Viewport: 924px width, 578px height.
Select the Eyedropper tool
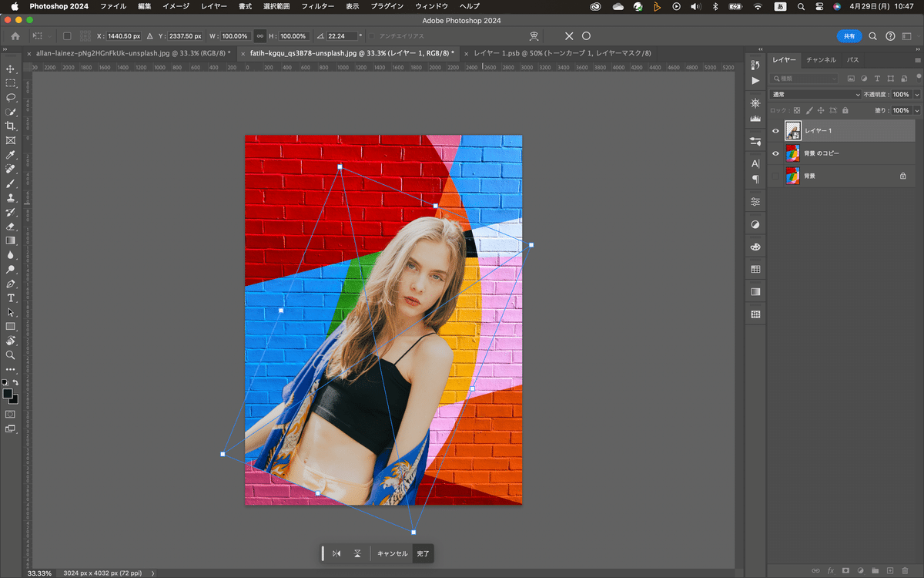click(11, 155)
